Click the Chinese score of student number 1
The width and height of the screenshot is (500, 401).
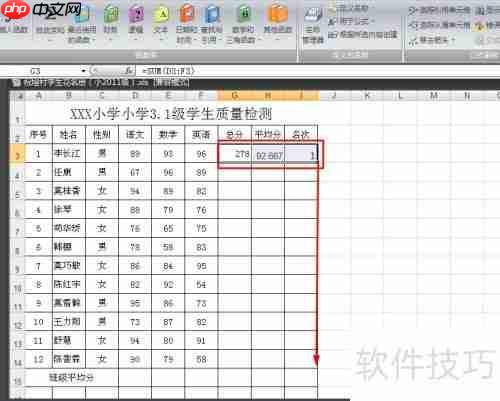135,154
